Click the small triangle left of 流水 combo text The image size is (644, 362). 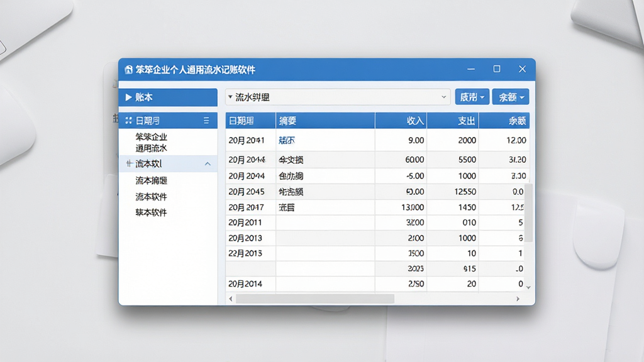point(230,97)
